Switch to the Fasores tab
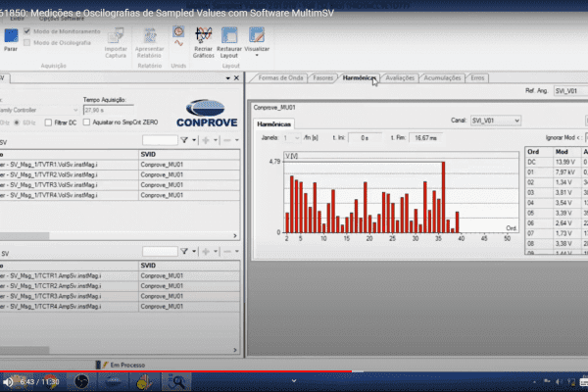The image size is (588, 392). (x=323, y=76)
